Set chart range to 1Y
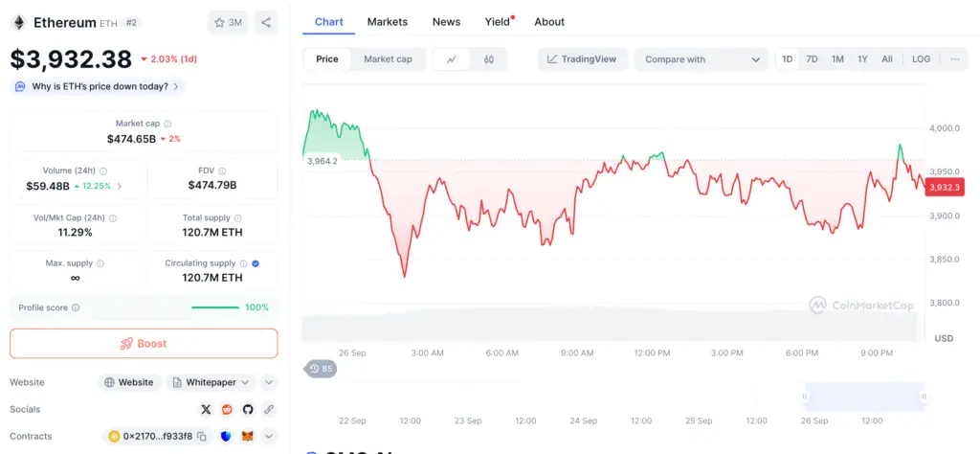The height and width of the screenshot is (454, 980). pos(862,59)
